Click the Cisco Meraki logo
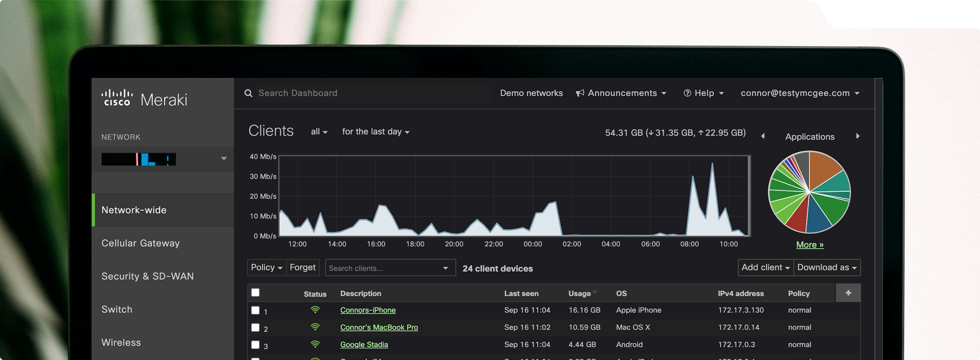Viewport: 980px width, 360px height. [144, 99]
